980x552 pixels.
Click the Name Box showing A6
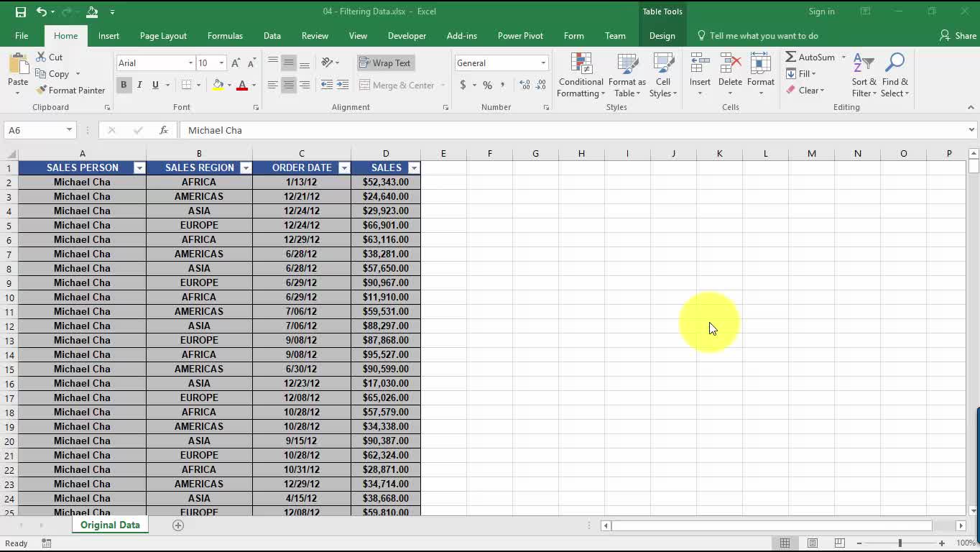point(33,130)
